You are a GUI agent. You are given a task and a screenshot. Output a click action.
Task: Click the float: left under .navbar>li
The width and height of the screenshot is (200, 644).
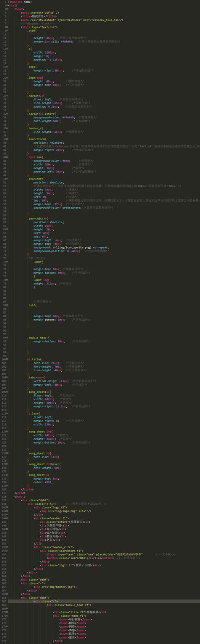tap(43, 100)
